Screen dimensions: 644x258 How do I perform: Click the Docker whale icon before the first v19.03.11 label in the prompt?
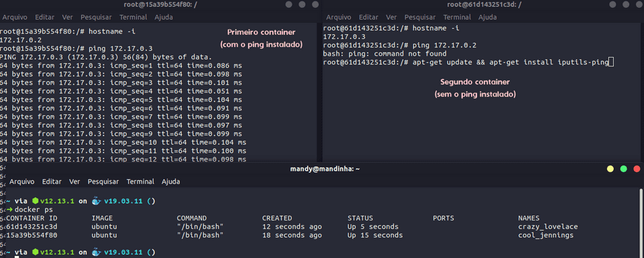(x=96, y=201)
